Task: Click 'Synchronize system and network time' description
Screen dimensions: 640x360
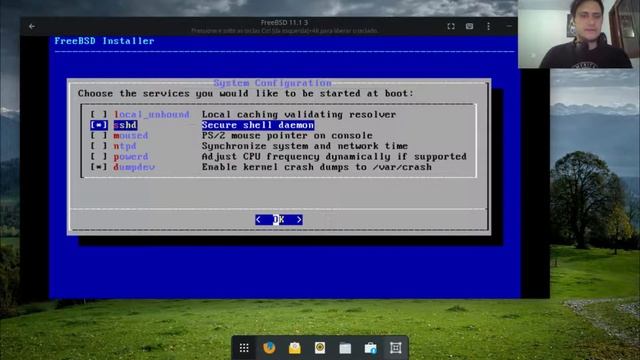Action: pos(305,146)
